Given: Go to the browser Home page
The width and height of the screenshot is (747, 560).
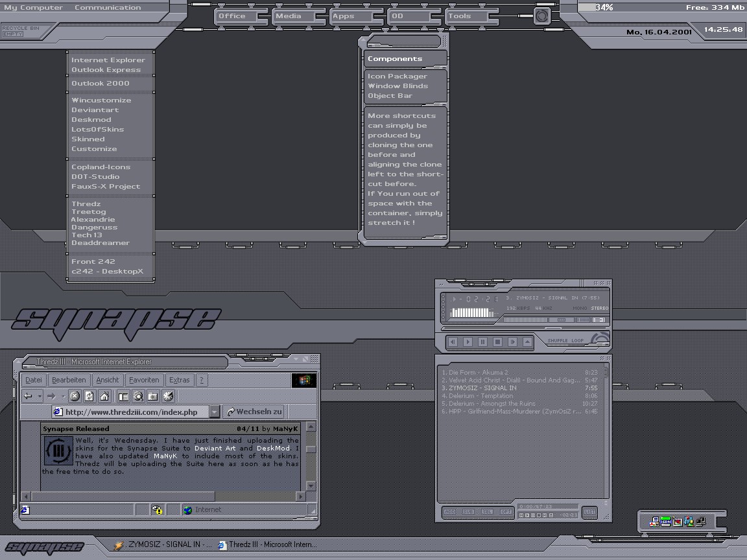Looking at the screenshot, I should point(104,396).
